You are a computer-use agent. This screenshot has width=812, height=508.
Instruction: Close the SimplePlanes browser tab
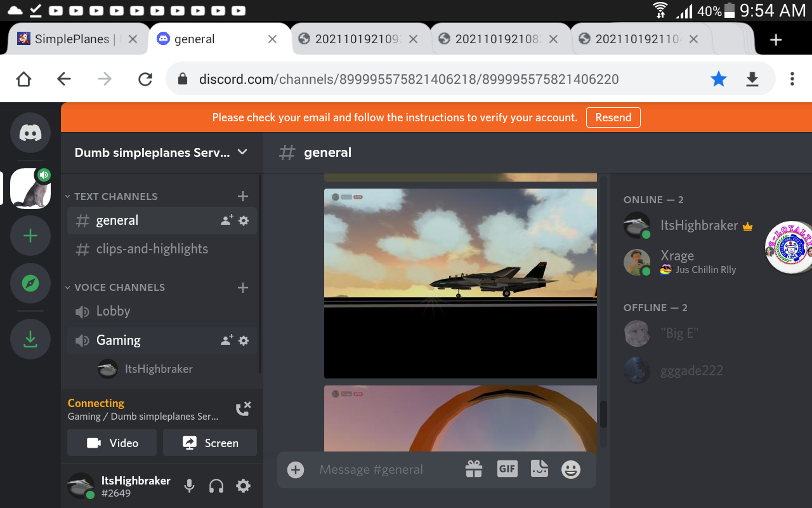pos(133,39)
